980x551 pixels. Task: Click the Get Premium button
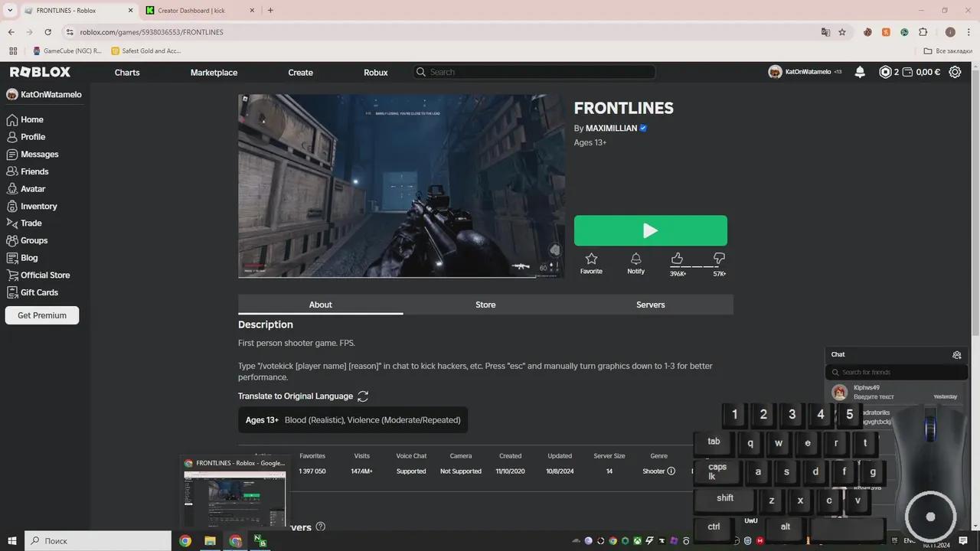42,315
